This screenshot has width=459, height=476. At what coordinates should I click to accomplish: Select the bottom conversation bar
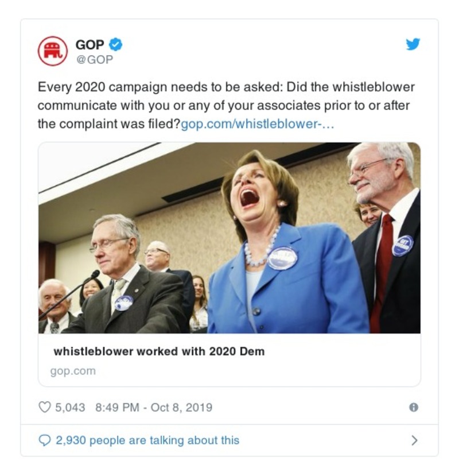[x=229, y=438]
